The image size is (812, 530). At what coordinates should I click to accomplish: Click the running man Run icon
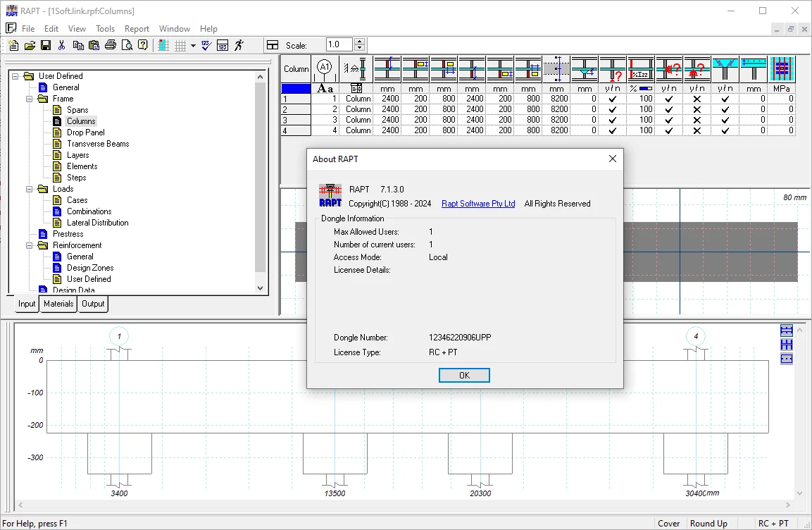tap(239, 46)
